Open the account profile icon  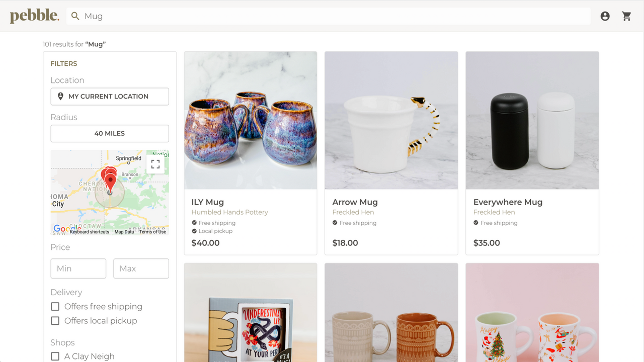pos(605,16)
